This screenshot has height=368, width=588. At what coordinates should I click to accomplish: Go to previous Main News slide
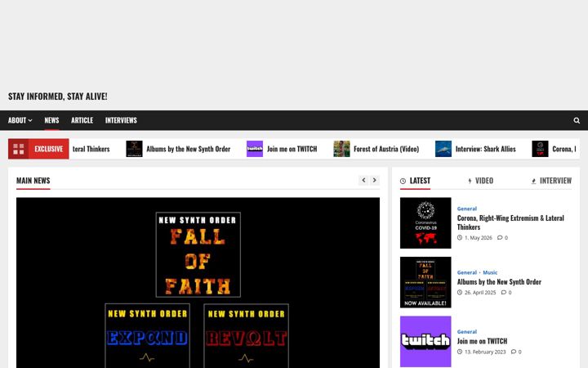click(363, 181)
